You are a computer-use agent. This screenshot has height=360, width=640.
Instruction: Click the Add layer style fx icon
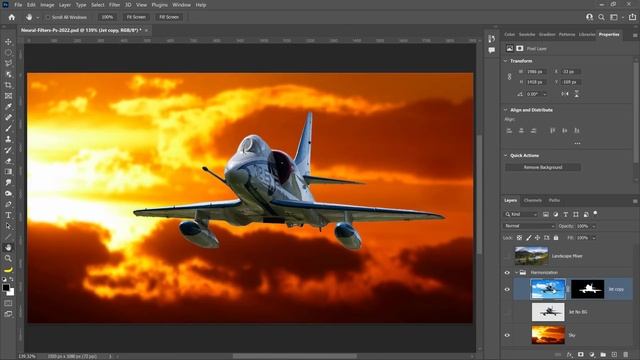tap(569, 355)
